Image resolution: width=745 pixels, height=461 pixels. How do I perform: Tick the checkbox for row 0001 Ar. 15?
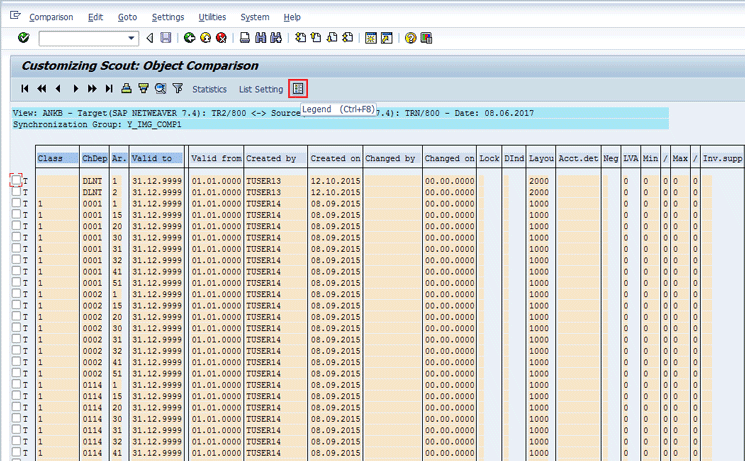point(15,215)
